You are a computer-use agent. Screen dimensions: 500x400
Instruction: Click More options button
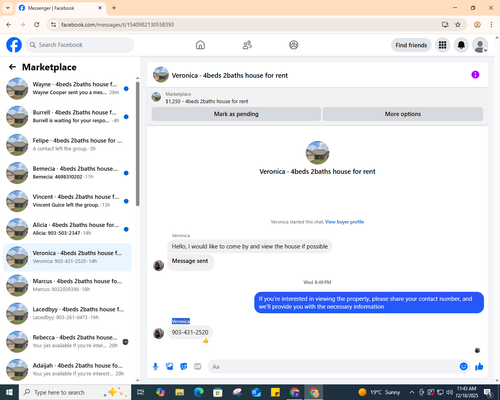[x=403, y=114]
